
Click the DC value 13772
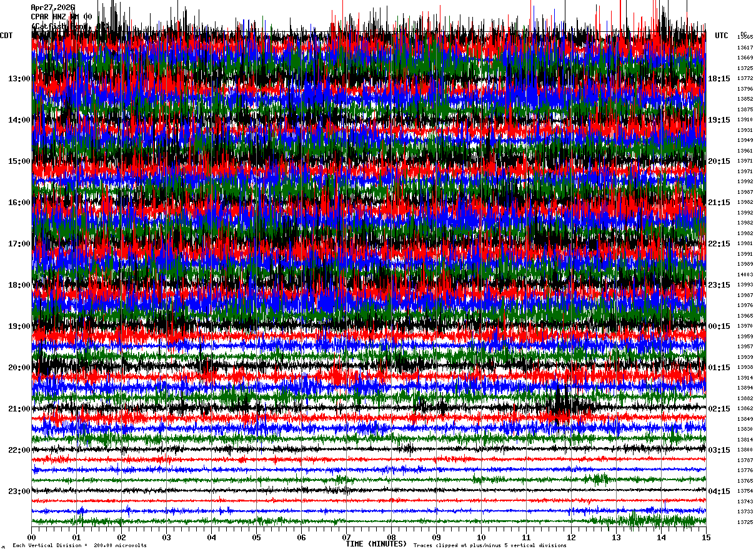click(745, 79)
